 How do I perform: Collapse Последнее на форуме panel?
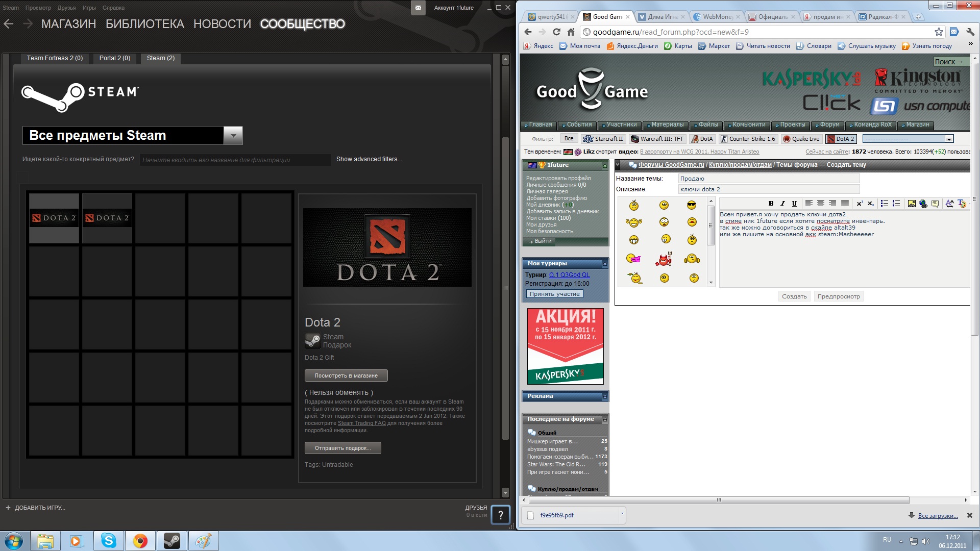(x=605, y=419)
